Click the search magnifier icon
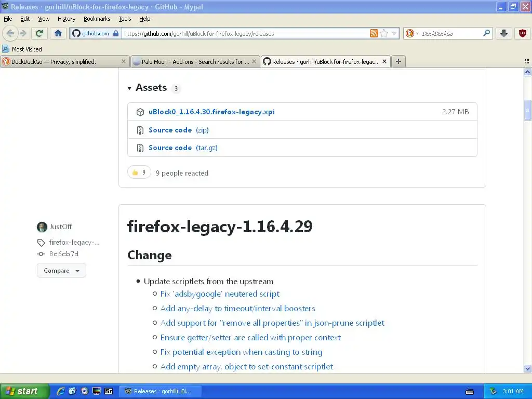The width and height of the screenshot is (532, 399). (486, 33)
